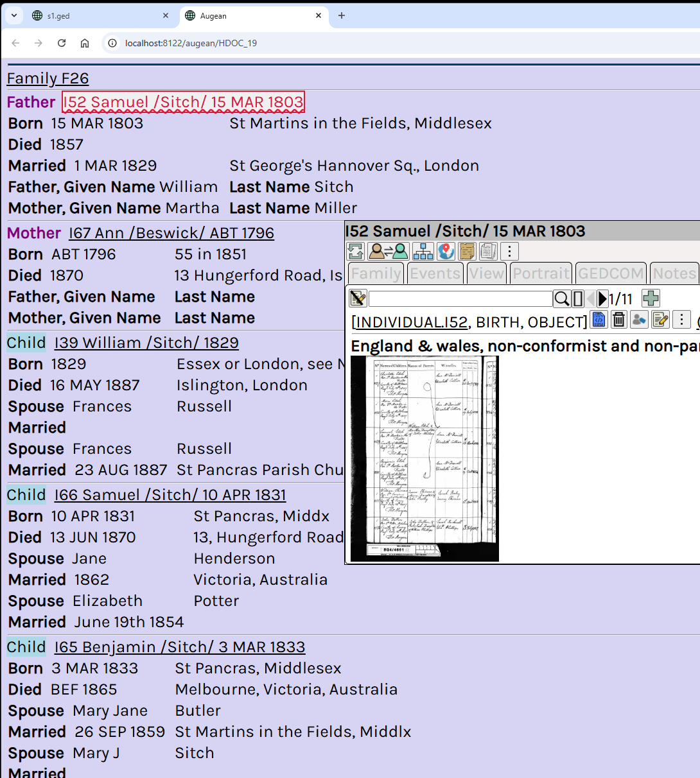This screenshot has width=700, height=778.
Task: Click the death date 13 JUN 1870
Action: click(x=94, y=537)
